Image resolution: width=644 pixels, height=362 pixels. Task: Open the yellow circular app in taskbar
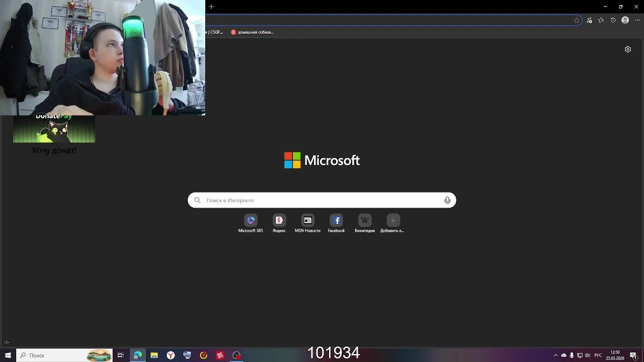click(x=203, y=355)
